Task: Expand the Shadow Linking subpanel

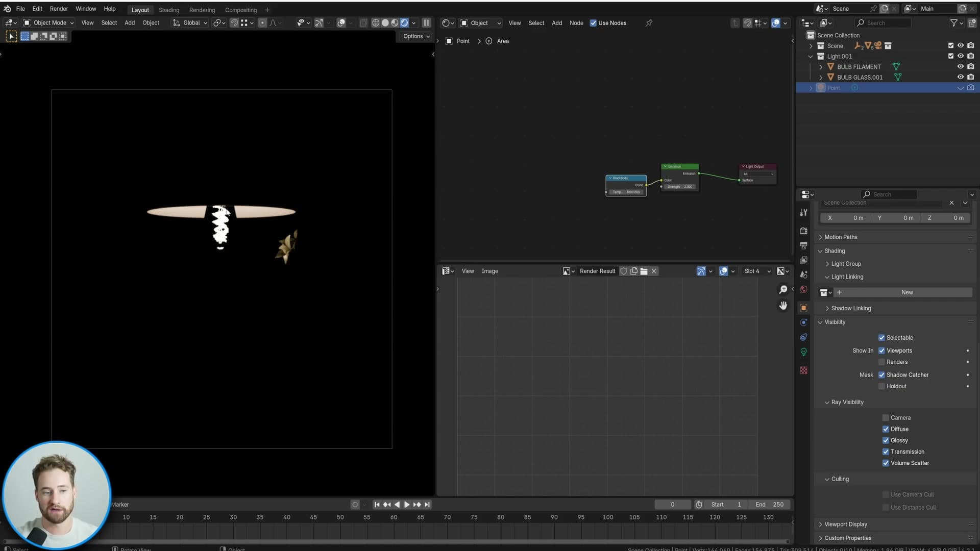Action: click(851, 308)
